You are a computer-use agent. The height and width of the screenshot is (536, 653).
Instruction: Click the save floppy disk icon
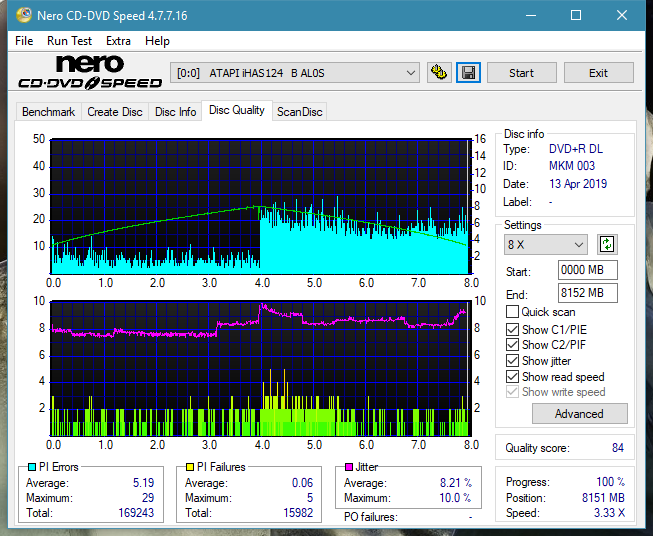pyautogui.click(x=469, y=73)
